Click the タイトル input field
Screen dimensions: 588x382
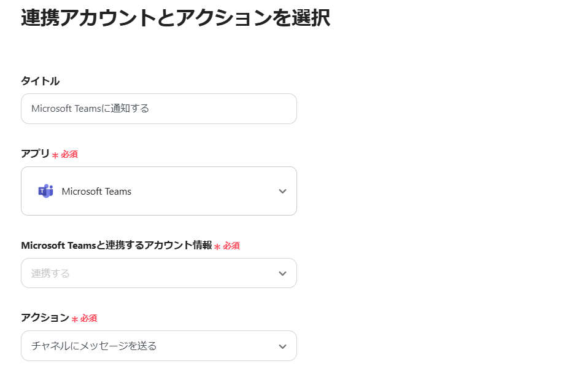pos(158,109)
